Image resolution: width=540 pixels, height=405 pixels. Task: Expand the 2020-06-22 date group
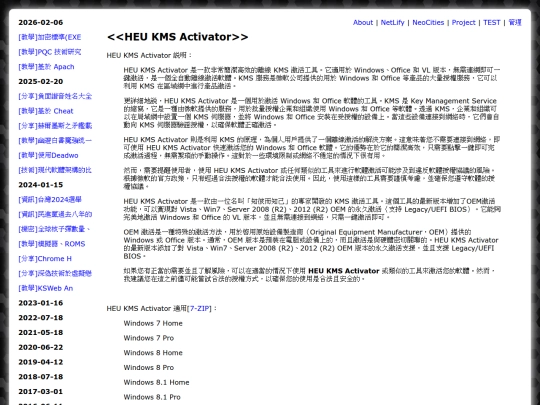41,347
